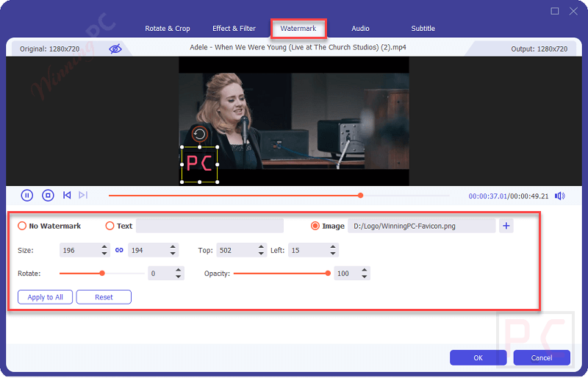Select the No Watermark option
The image size is (588, 378).
point(22,226)
